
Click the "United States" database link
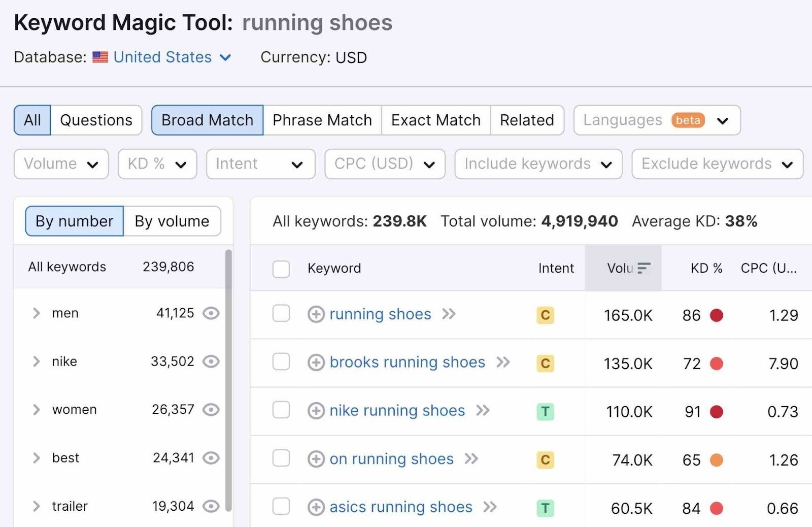161,57
